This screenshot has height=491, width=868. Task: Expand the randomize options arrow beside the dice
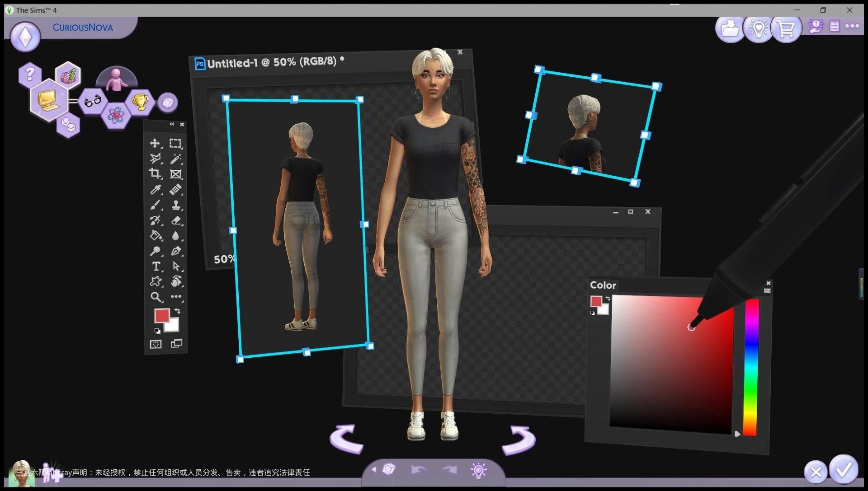[x=374, y=470]
